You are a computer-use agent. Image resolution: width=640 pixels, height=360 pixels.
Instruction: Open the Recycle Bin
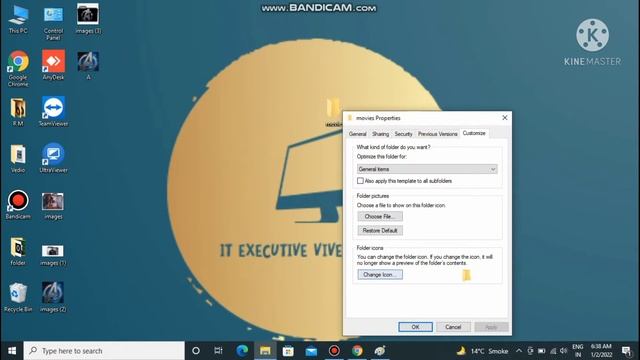[18, 298]
